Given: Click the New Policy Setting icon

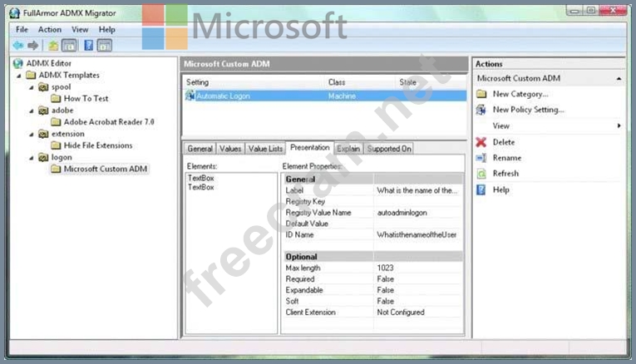Looking at the screenshot, I should coord(481,110).
